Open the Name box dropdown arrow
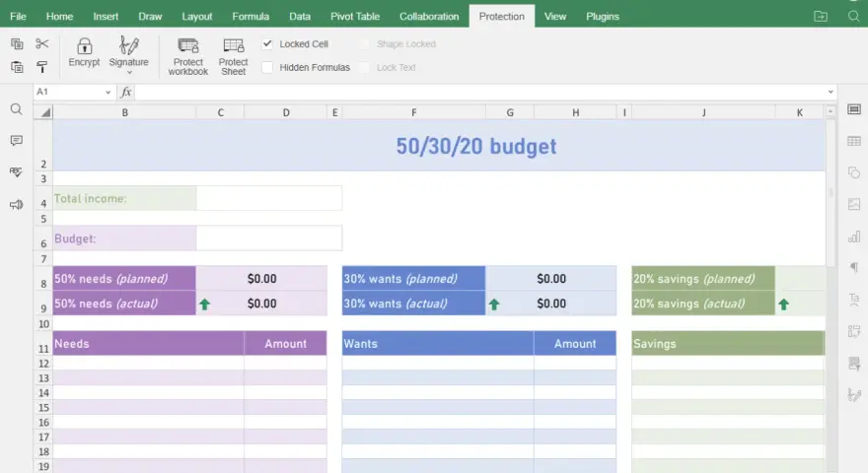 point(108,93)
